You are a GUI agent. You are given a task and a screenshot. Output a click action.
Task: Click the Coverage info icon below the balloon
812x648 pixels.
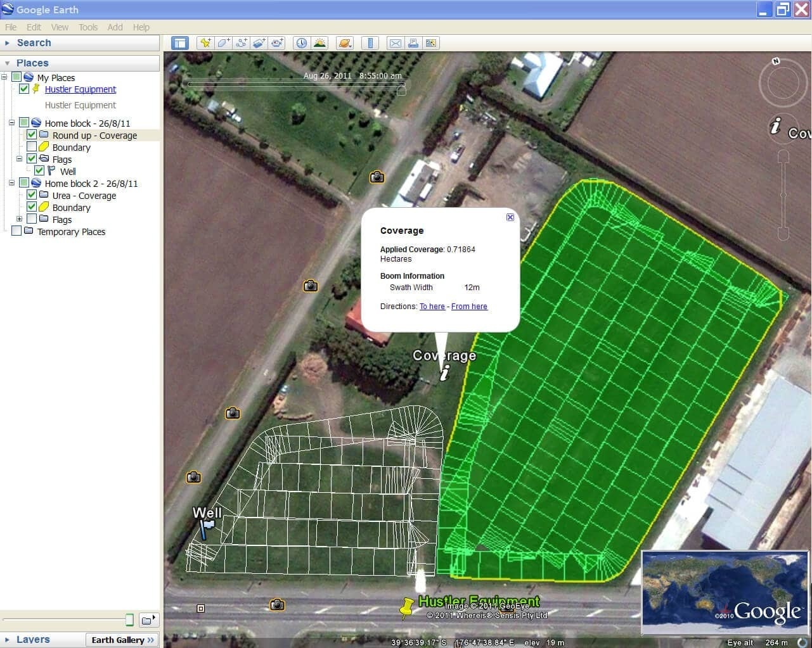pos(445,373)
